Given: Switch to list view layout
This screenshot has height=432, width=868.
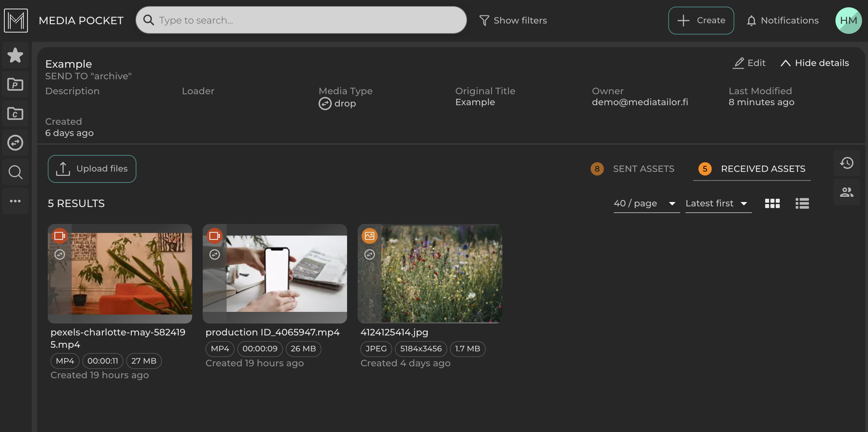Looking at the screenshot, I should click(x=802, y=203).
